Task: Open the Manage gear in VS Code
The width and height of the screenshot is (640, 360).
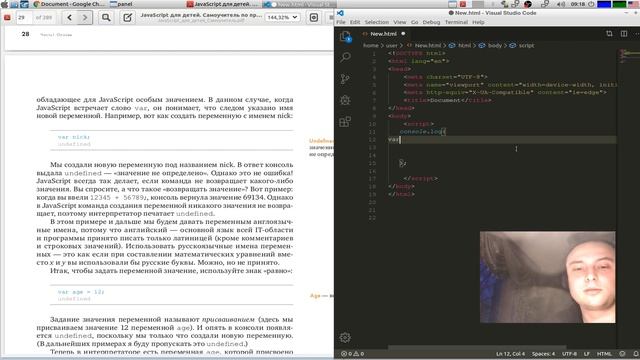Action: (345, 337)
